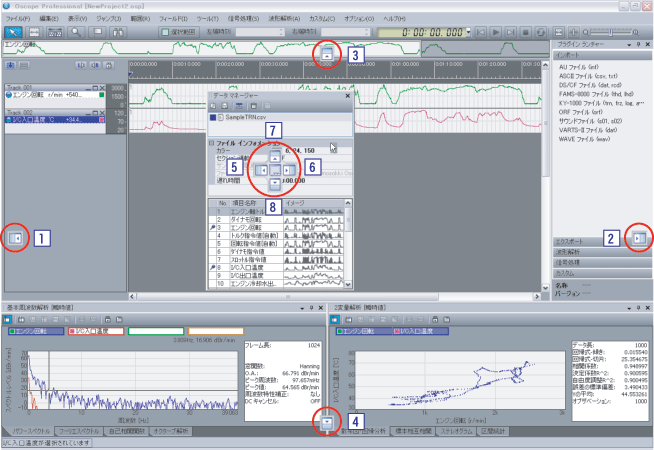Pin the two-variable analysis panel with the pushpin

click(x=638, y=308)
